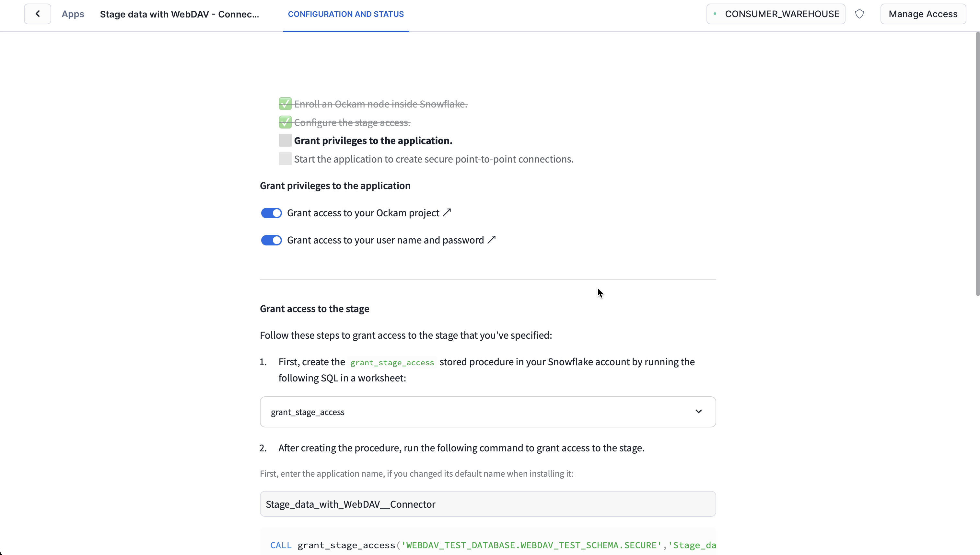Toggle off Grant access to your Ockam project
The width and height of the screenshot is (980, 555).
[x=271, y=213]
